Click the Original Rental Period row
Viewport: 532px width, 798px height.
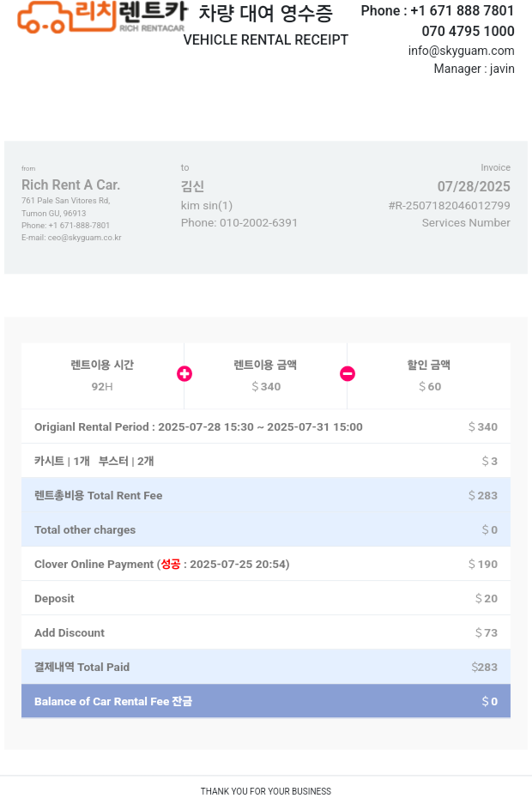(266, 426)
